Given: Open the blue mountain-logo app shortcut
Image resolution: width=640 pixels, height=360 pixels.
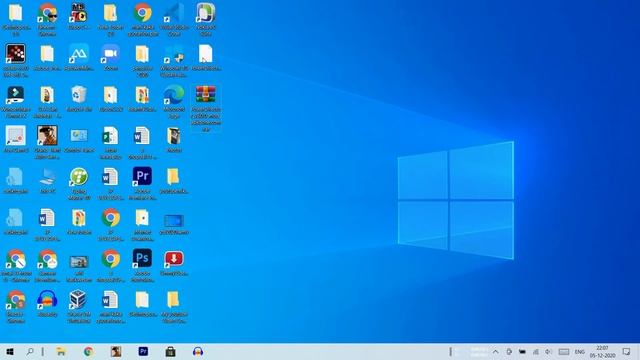Looking at the screenshot, I should tap(79, 57).
